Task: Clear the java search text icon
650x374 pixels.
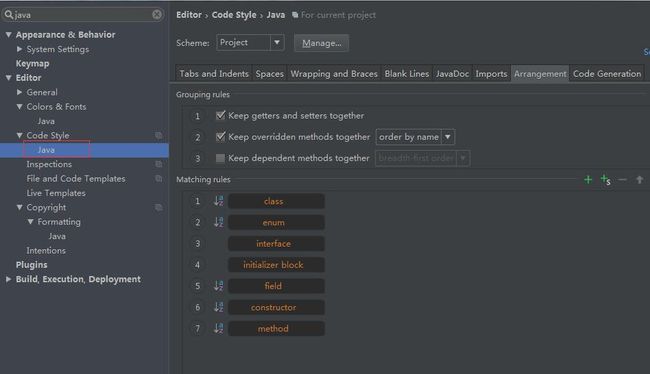Action: [157, 15]
